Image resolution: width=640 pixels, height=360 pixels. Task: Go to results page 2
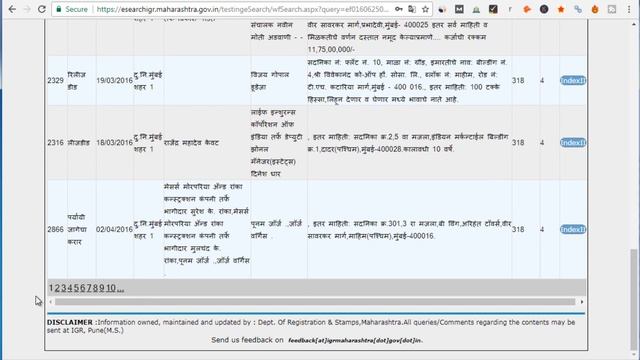point(58,288)
